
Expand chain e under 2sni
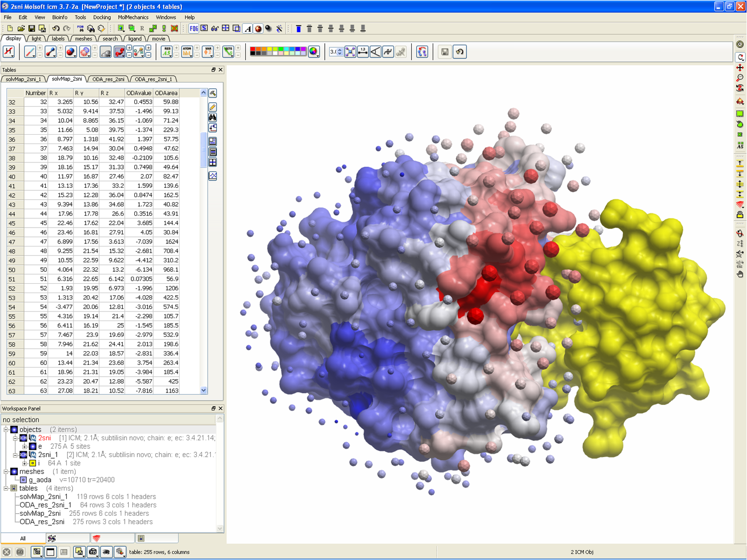tap(24, 446)
